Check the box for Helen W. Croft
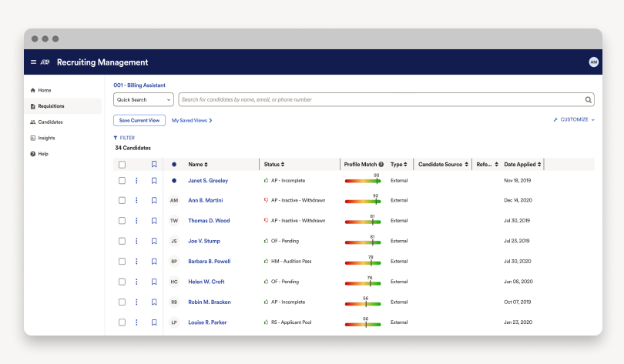Viewport: 624px width, 364px height. [122, 282]
